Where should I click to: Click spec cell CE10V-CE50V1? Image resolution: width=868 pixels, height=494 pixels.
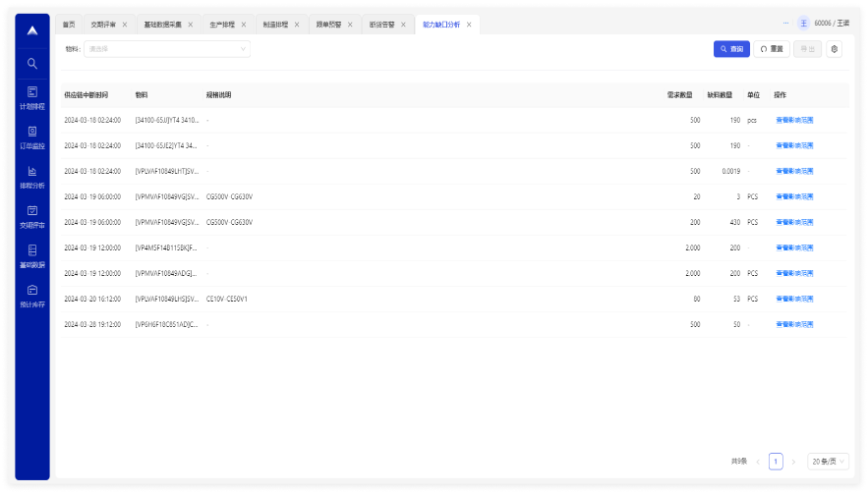tap(227, 299)
